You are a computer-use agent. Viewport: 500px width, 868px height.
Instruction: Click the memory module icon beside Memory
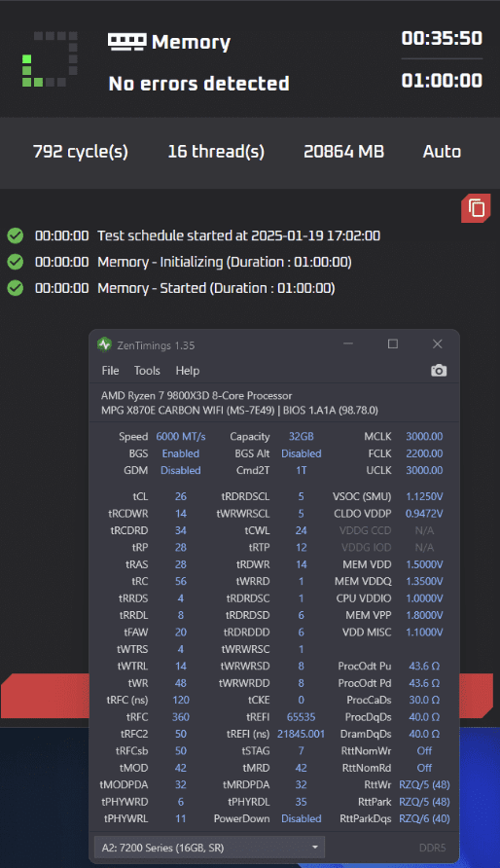click(x=126, y=42)
